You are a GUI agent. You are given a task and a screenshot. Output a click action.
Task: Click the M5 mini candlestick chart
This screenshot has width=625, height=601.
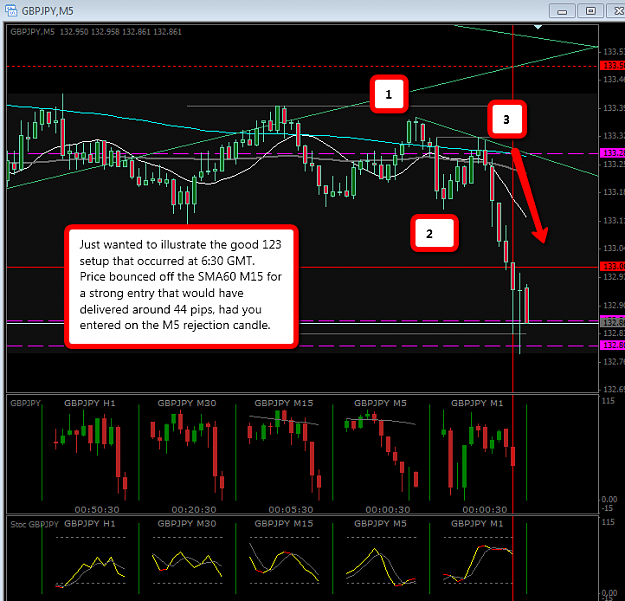click(381, 456)
